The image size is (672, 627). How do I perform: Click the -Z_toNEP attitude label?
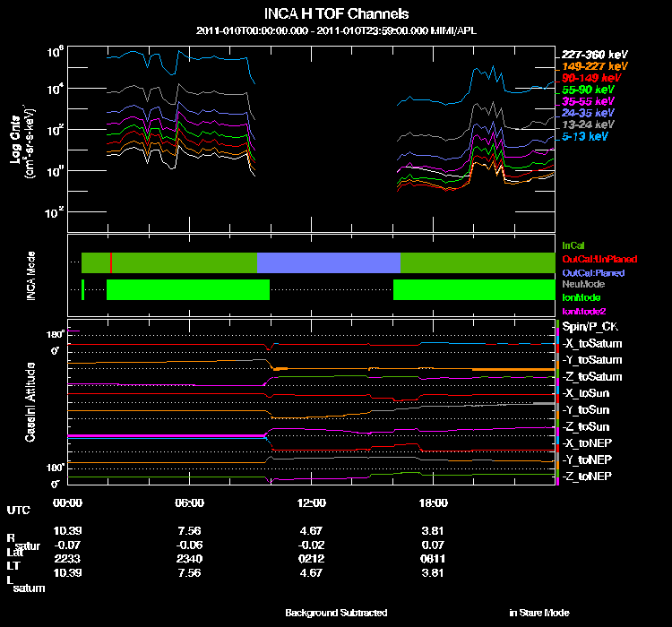pos(587,477)
